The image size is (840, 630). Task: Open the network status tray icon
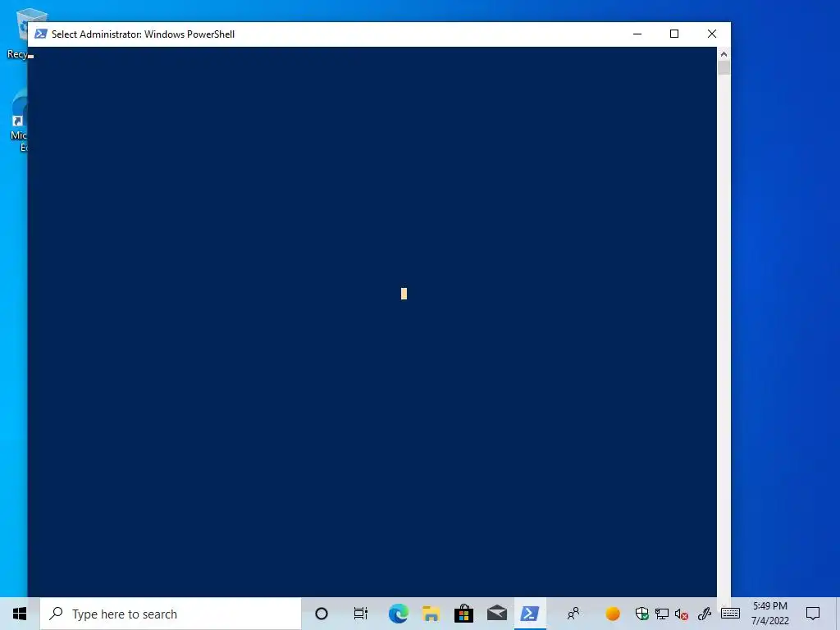coord(662,614)
